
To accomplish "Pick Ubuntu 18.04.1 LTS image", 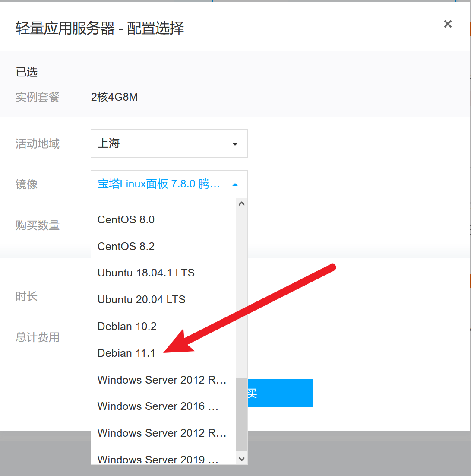I will (163, 273).
